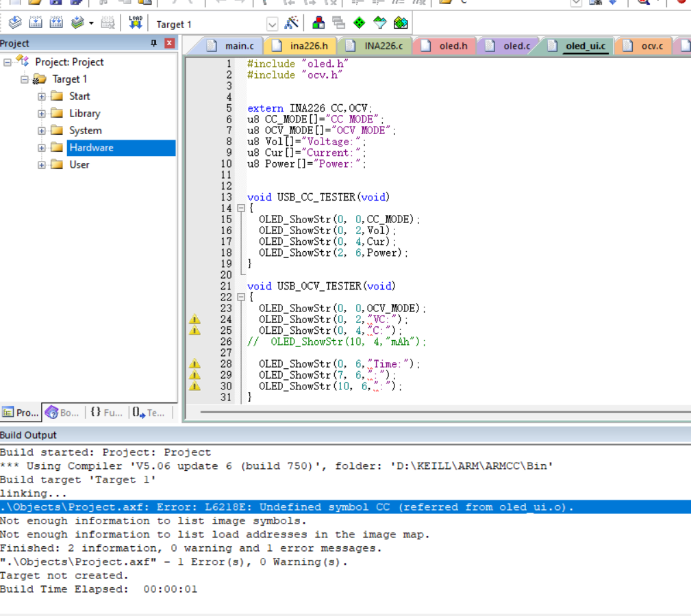Collapse the Target 1 tree node
The image size is (691, 616).
click(24, 79)
